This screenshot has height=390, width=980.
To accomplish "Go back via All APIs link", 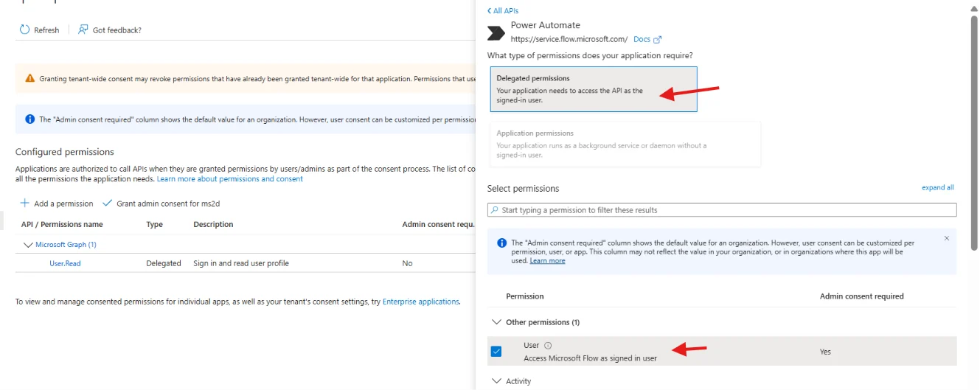I will pos(503,11).
